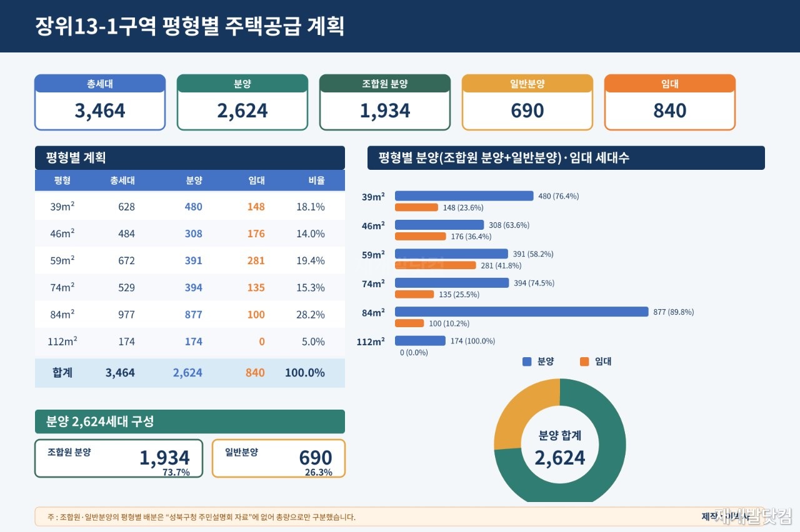
Task: Click the 112m² blue bar showing 174
Action: 420,341
